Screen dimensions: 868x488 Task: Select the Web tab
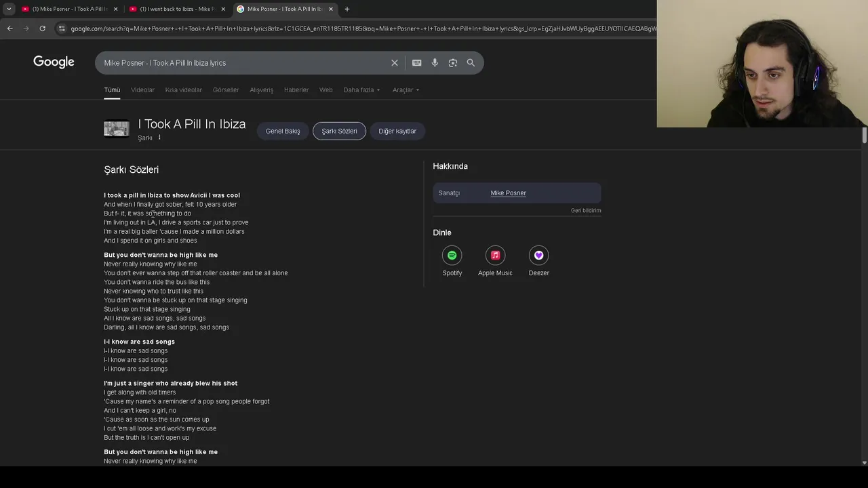pyautogui.click(x=326, y=90)
